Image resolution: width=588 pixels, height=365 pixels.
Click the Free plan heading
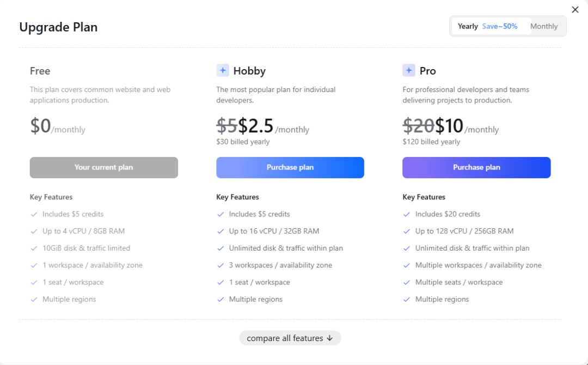40,71
